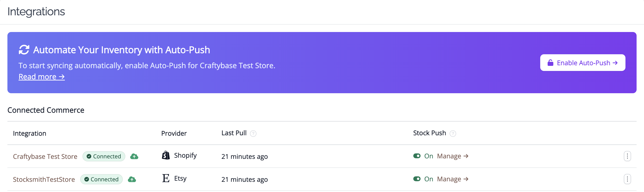Click Enable Auto-Push button

(583, 63)
